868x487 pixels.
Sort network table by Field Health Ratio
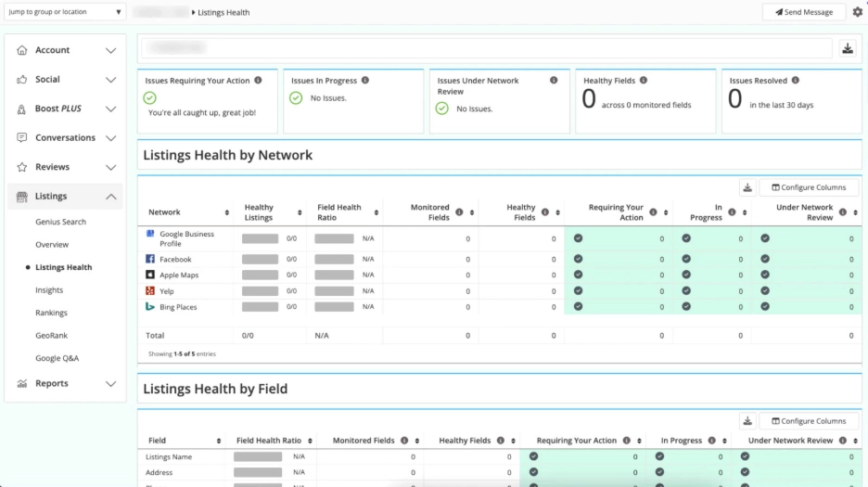(376, 212)
